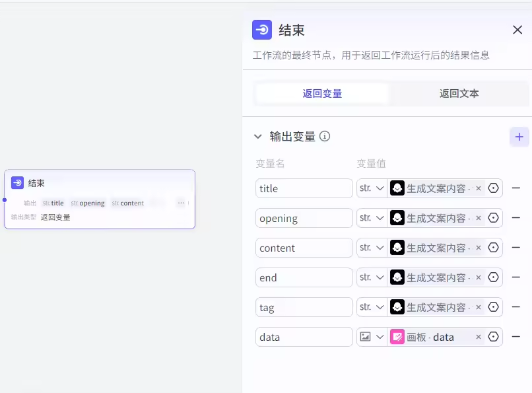Open variable selector icon for the tag row

(493, 307)
